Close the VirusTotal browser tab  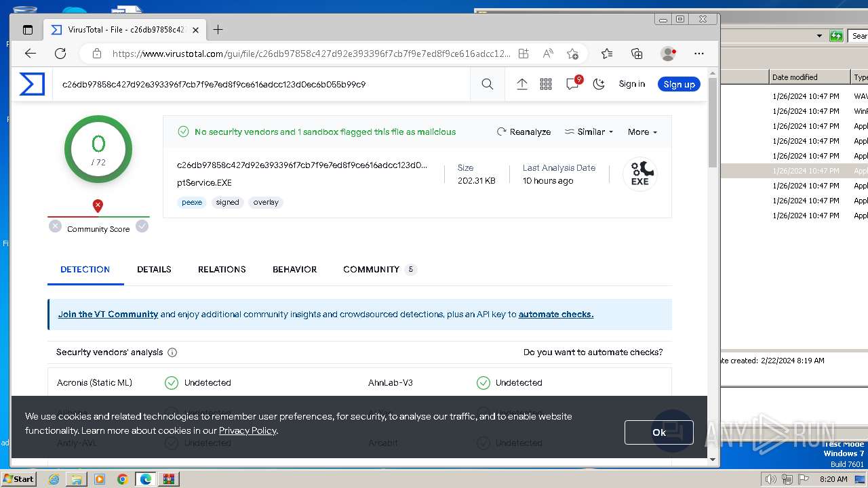click(x=195, y=30)
